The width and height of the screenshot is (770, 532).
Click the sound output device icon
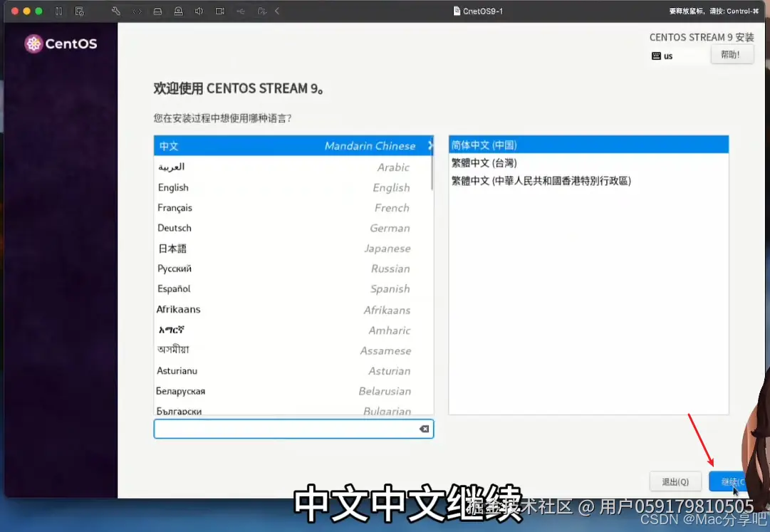[x=199, y=11]
